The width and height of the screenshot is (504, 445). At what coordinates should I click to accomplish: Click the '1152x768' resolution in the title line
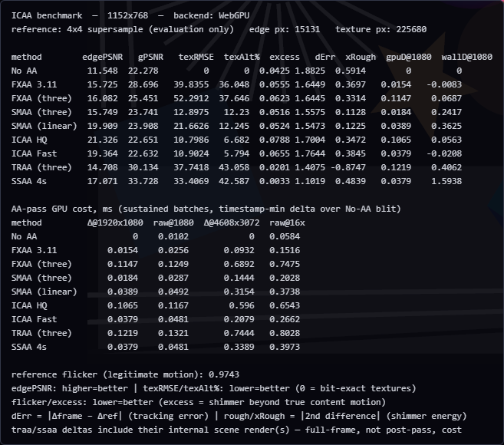(x=127, y=15)
